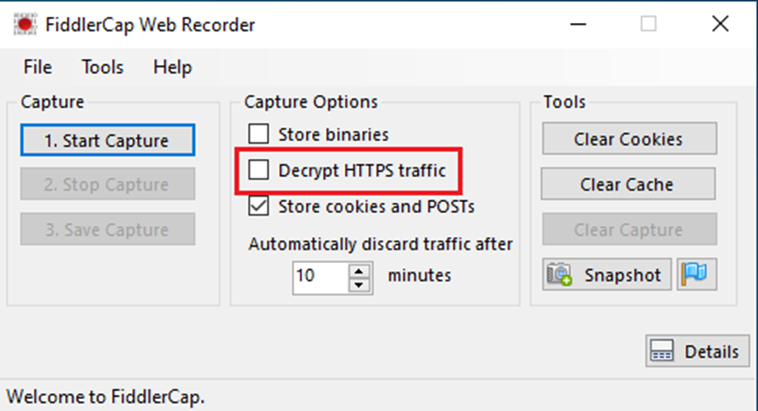Image resolution: width=758 pixels, height=411 pixels.
Task: Enable Store binaries checkbox
Action: (x=259, y=133)
